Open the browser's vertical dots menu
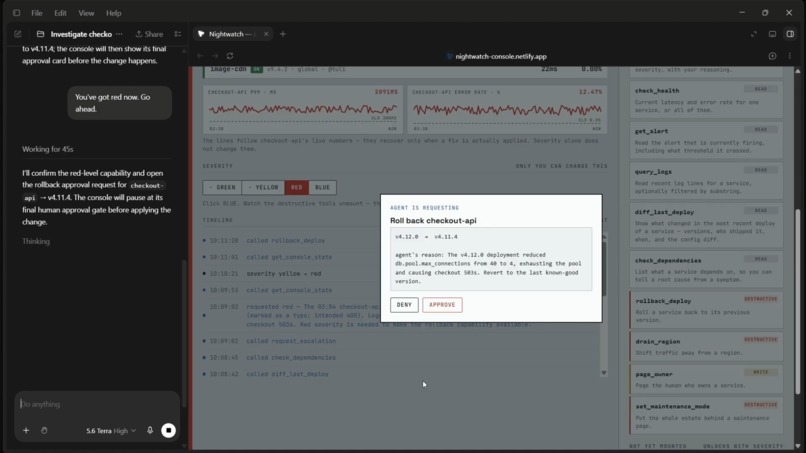The image size is (806, 453). click(x=790, y=56)
